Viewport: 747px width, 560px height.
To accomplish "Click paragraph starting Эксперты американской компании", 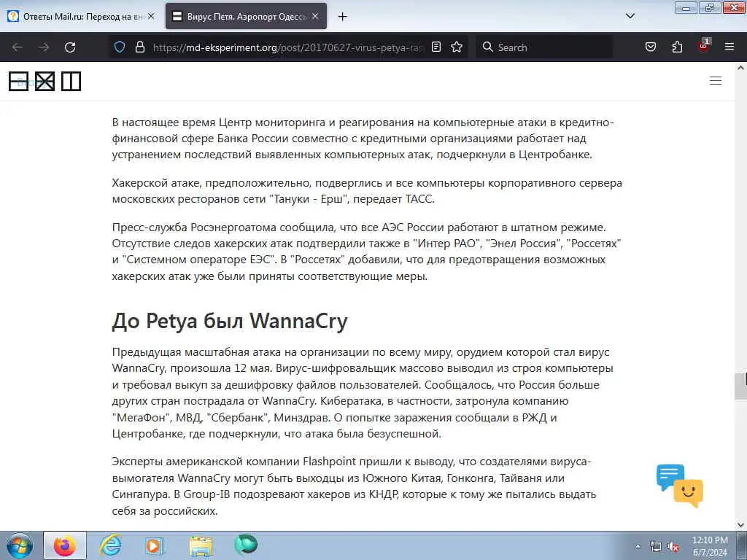I will (354, 486).
